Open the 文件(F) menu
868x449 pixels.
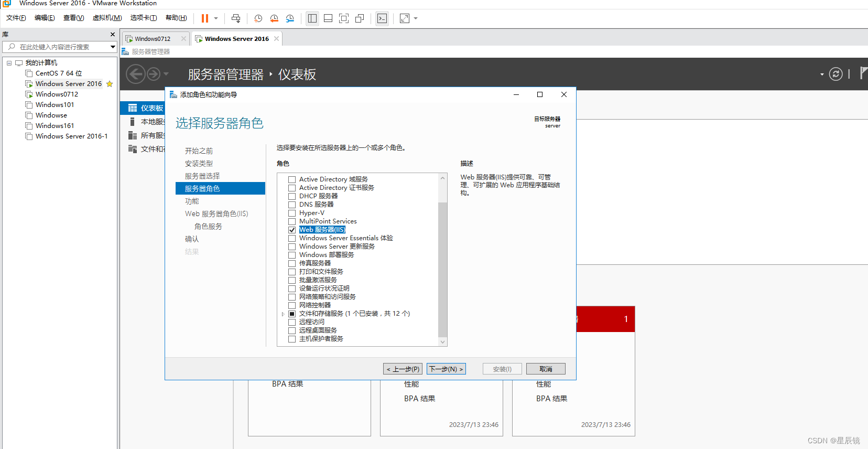(x=16, y=18)
